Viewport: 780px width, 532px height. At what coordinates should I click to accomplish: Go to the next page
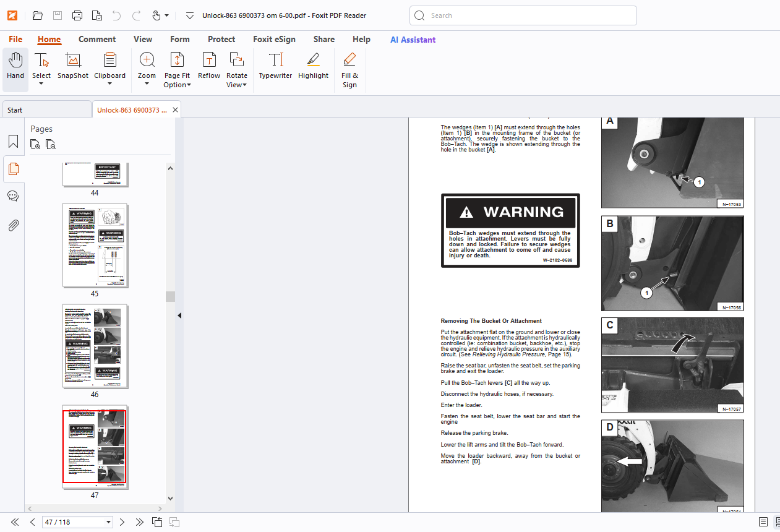tap(122, 522)
